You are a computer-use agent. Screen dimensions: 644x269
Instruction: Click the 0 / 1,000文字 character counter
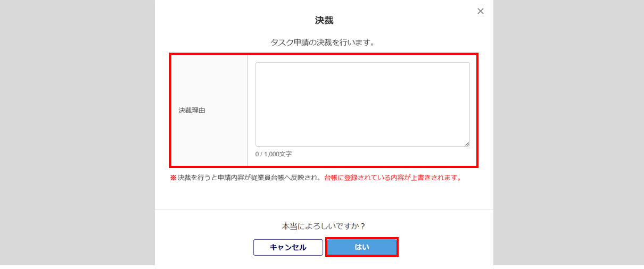[274, 154]
